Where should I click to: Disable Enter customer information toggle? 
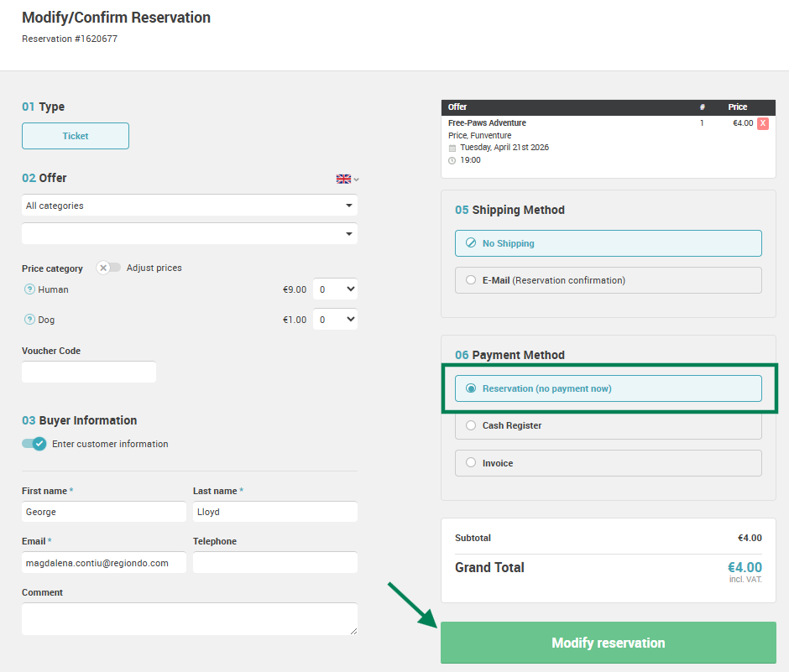[34, 444]
